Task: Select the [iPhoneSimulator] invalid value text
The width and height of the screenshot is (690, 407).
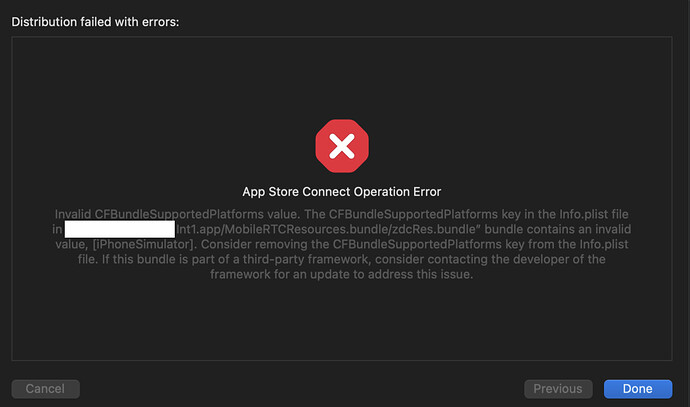Action: [x=143, y=244]
